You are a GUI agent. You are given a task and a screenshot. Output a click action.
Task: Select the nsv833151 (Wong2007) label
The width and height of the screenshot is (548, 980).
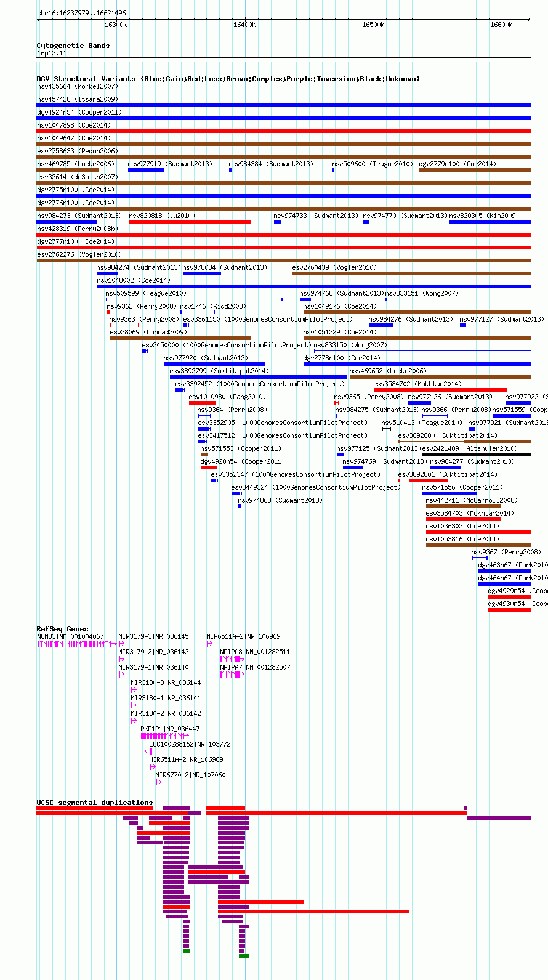(422, 293)
